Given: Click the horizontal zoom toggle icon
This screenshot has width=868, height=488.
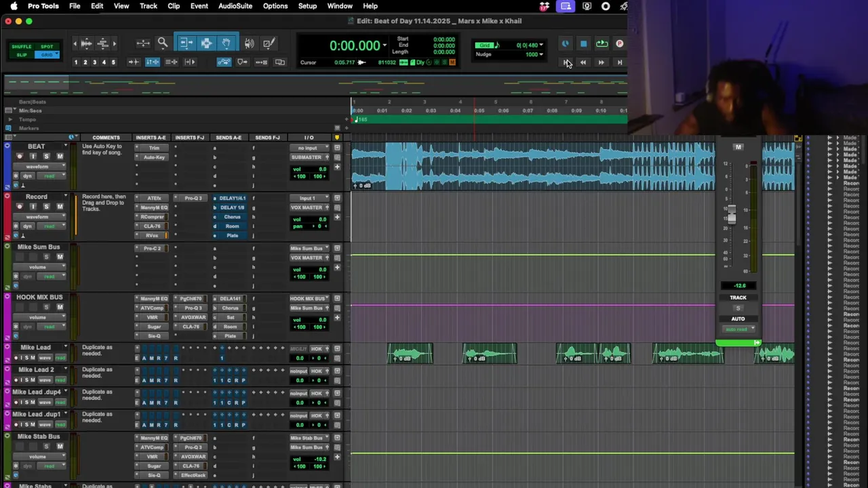Looking at the screenshot, I should tap(143, 43).
